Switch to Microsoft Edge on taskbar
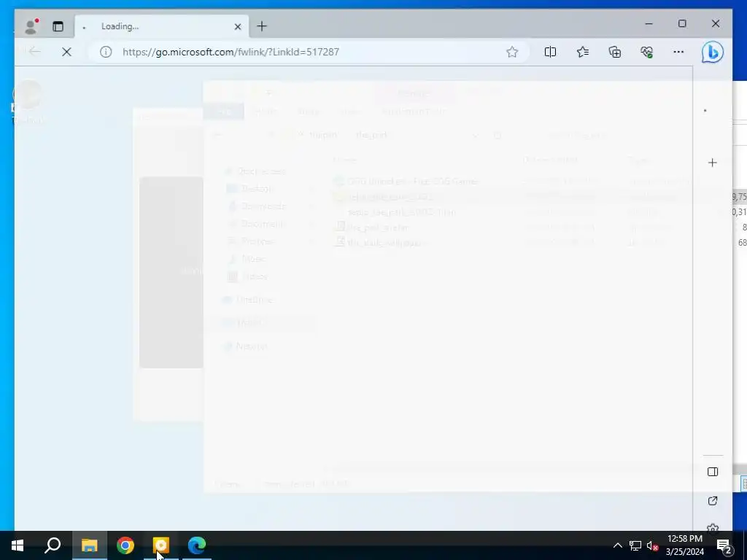This screenshot has height=560, width=747. point(197,545)
